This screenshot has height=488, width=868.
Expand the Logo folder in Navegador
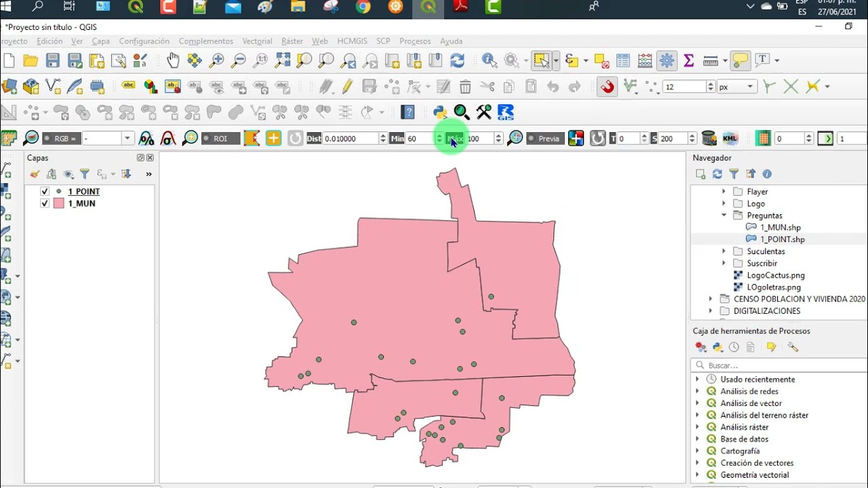(724, 203)
